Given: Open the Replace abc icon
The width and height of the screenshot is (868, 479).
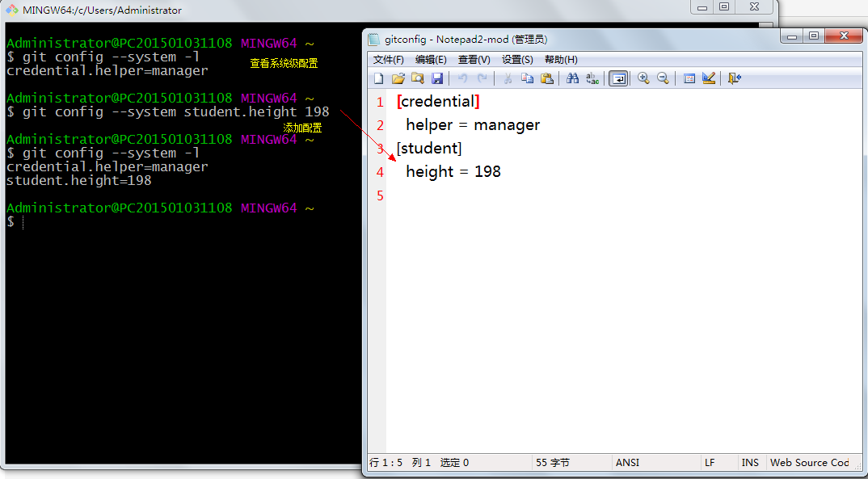Looking at the screenshot, I should [592, 78].
